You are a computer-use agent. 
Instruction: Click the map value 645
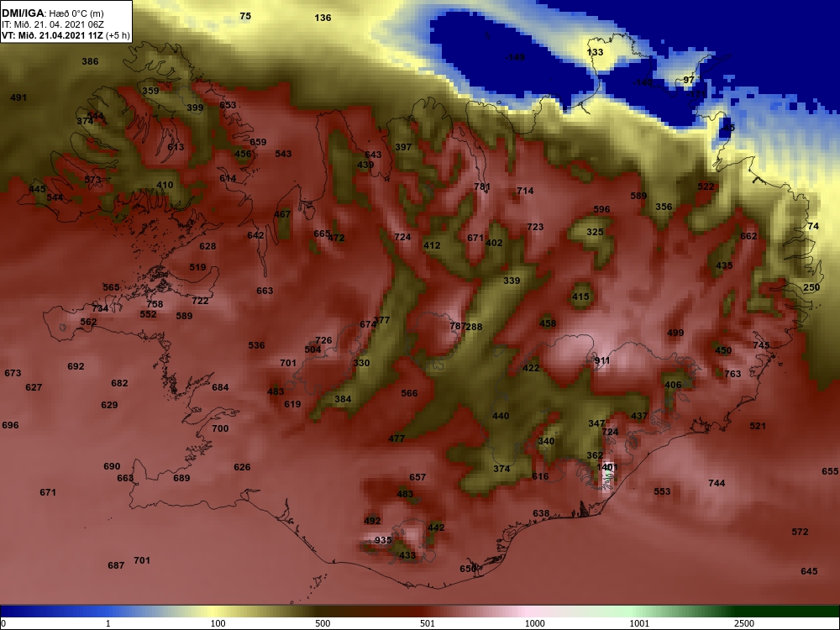(809, 571)
